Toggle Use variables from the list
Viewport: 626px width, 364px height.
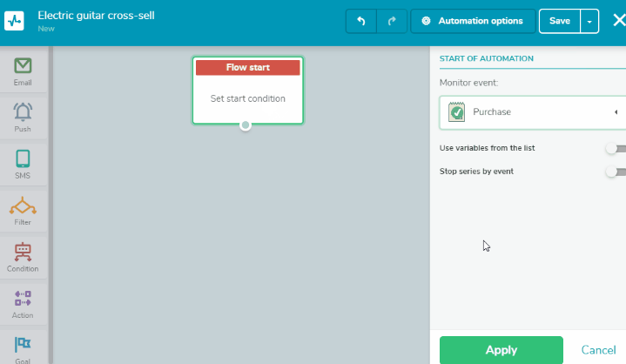(x=616, y=148)
